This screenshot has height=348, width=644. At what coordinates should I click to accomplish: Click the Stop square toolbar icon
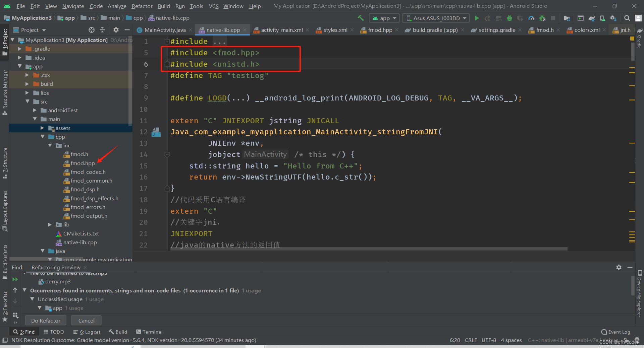553,18
